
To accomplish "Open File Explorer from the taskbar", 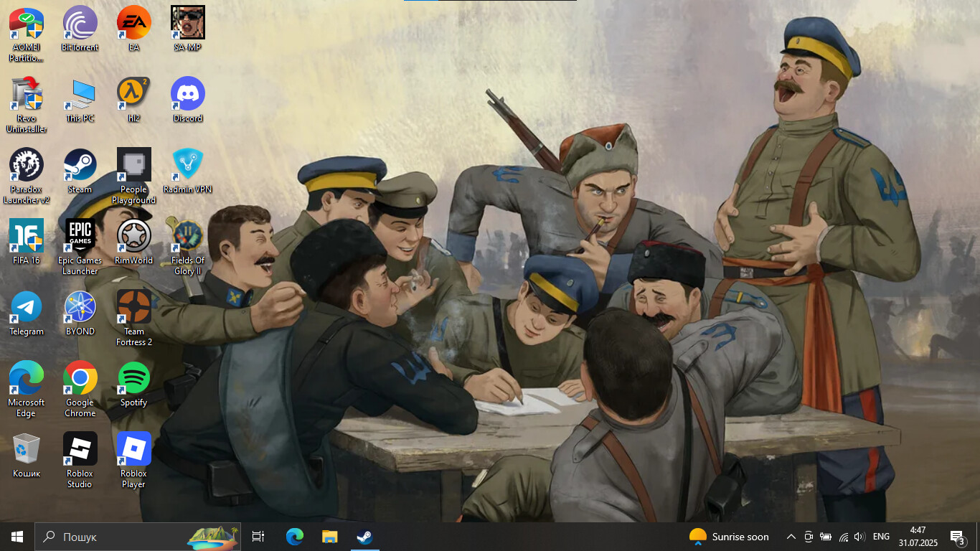I will (329, 537).
